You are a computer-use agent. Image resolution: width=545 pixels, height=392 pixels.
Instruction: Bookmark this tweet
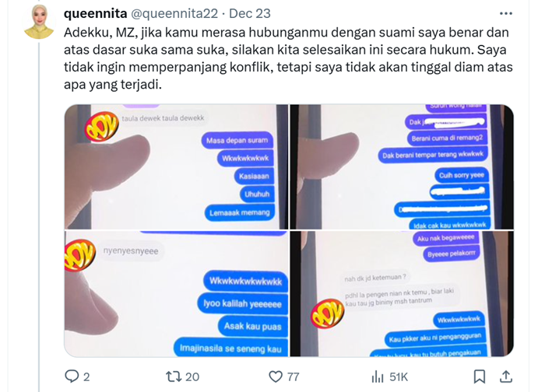(480, 376)
